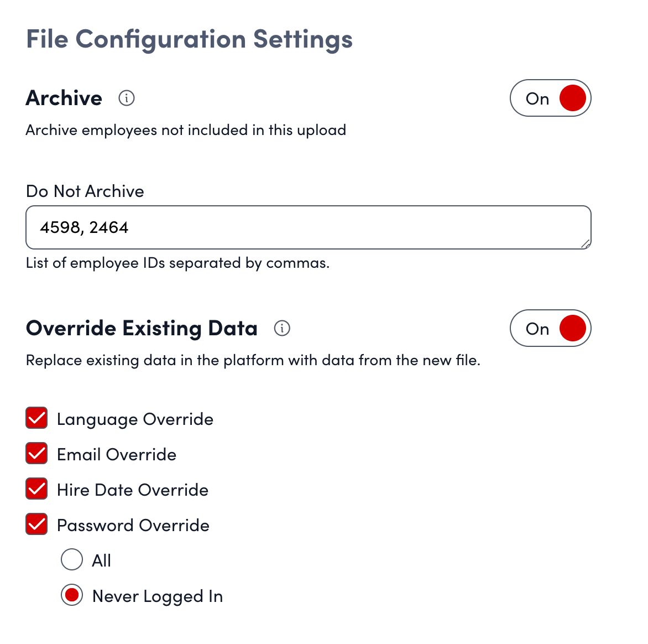Select the All radio button
The image size is (648, 644).
71,560
